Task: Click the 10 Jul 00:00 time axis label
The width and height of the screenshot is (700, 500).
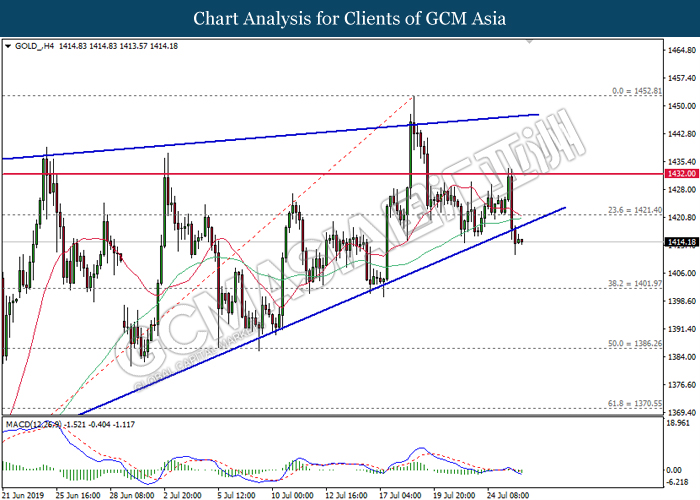Action: point(293,493)
